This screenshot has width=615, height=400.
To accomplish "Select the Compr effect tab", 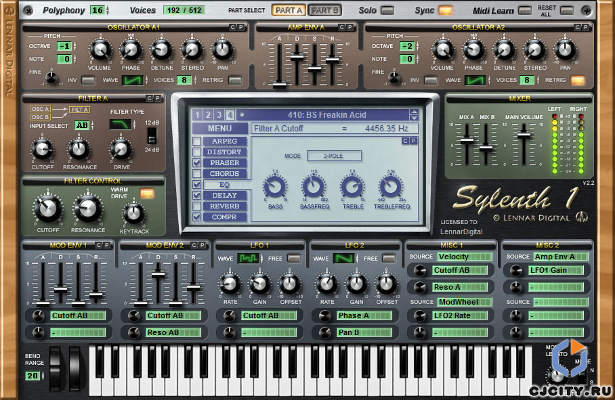I will (x=224, y=217).
